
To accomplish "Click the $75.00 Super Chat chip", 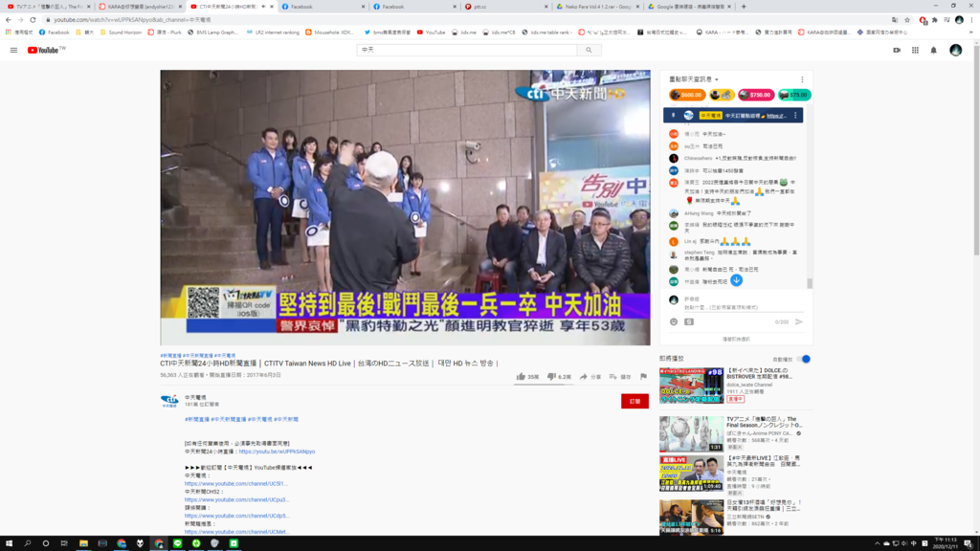I will [x=794, y=95].
